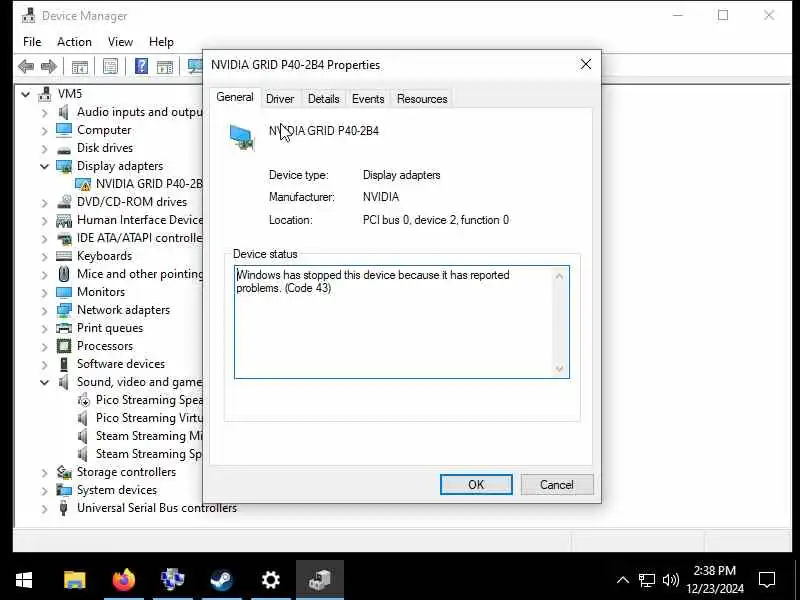Viewport: 800px width, 600px height.
Task: Click the Forward arrow in Device Manager toolbar
Action: pos(48,66)
